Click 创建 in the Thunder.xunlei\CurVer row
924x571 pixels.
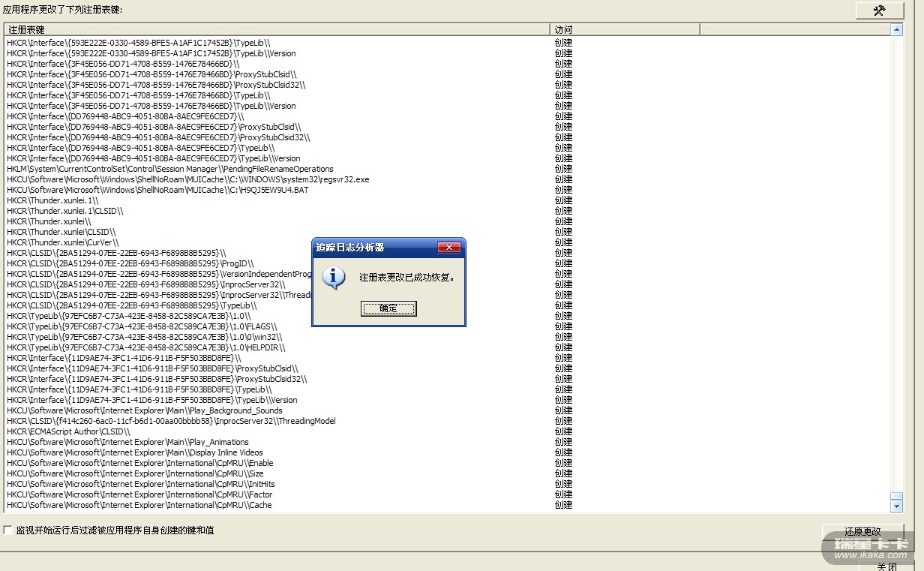coord(563,242)
